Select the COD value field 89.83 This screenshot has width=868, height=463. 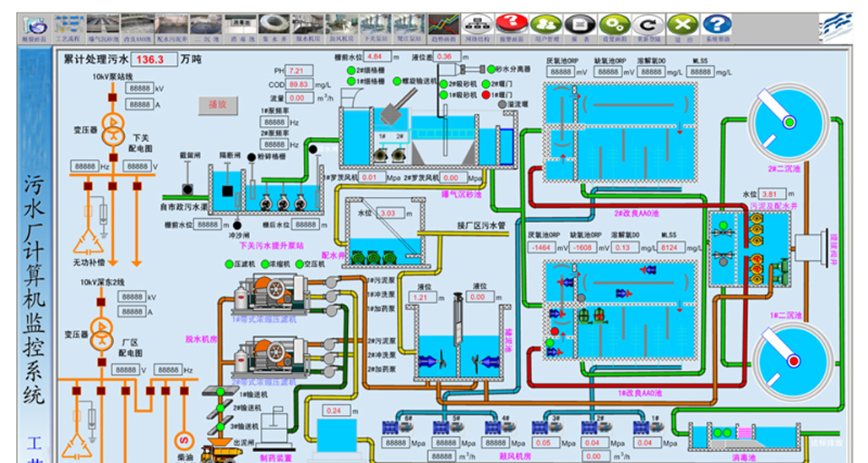pyautogui.click(x=299, y=84)
